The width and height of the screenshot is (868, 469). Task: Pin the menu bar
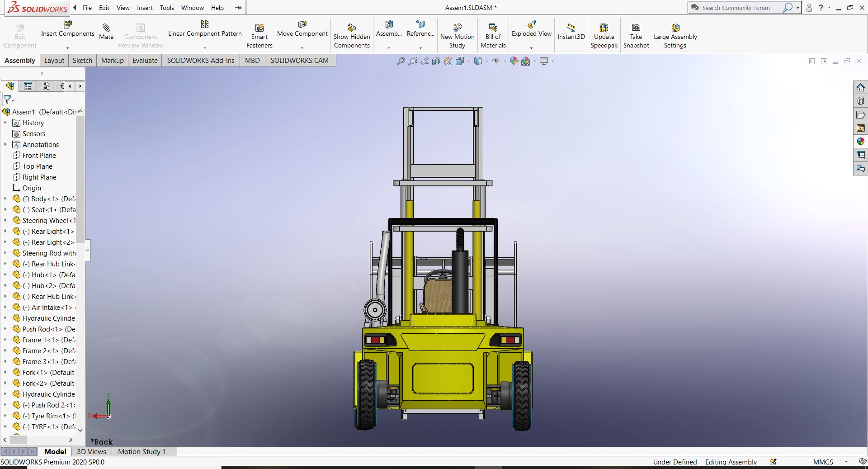239,8
